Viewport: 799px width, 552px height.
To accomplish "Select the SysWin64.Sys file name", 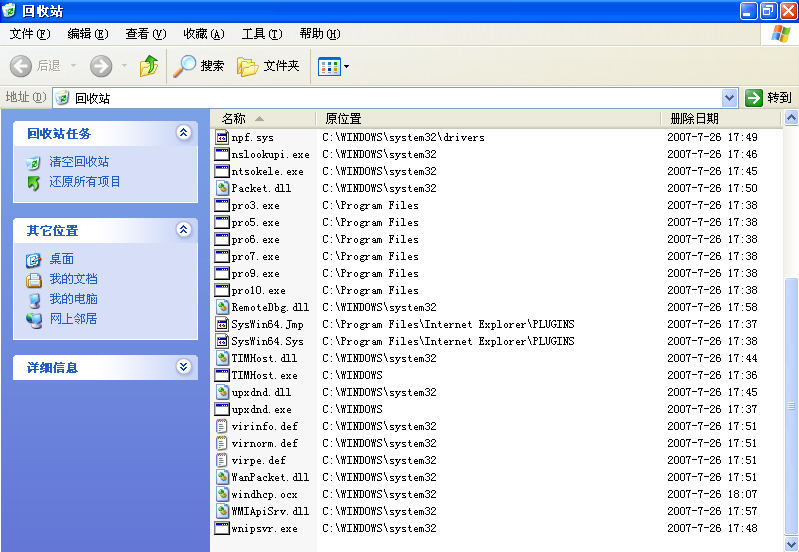I will pos(268,341).
